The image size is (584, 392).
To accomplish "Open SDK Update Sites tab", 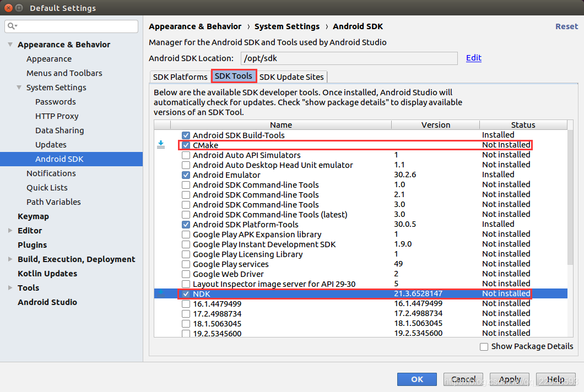I will (x=291, y=77).
